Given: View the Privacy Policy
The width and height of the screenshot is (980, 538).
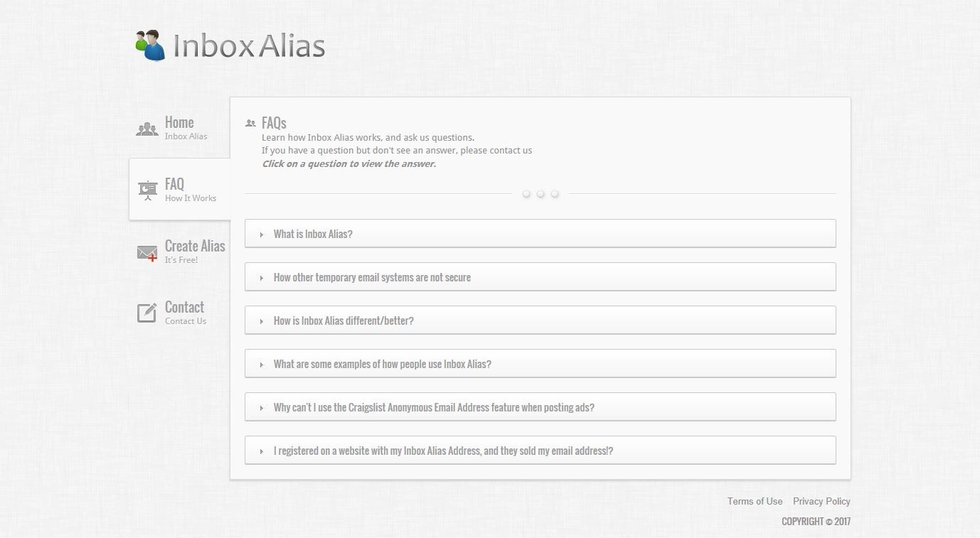Looking at the screenshot, I should pos(821,501).
